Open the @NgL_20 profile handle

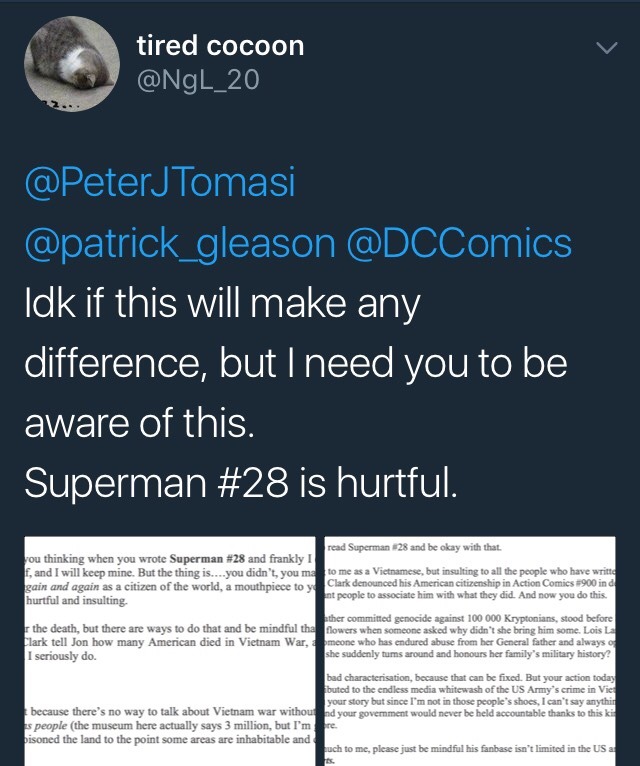(197, 80)
